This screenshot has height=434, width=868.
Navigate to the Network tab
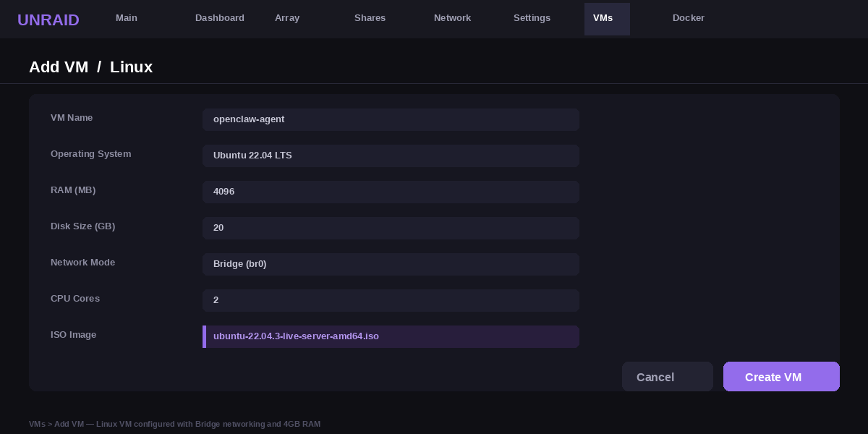[452, 18]
